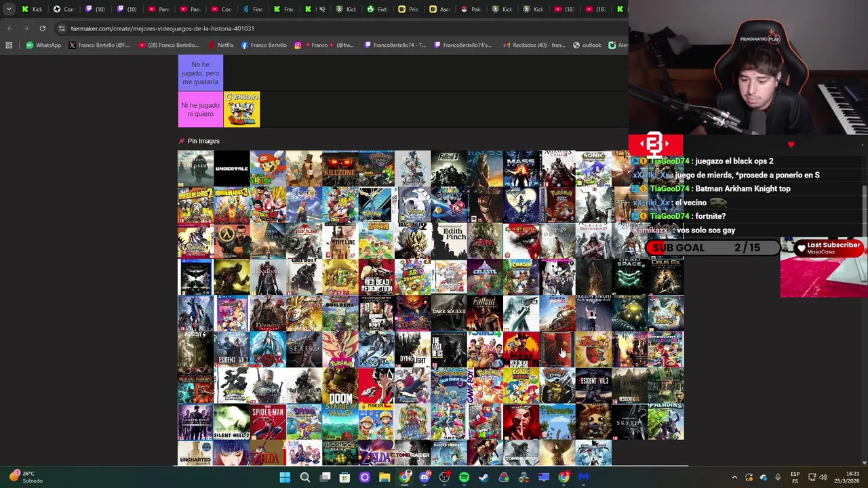The width and height of the screenshot is (868, 488).
Task: Switch to the 'Pok' browser tab
Action: pos(471,9)
